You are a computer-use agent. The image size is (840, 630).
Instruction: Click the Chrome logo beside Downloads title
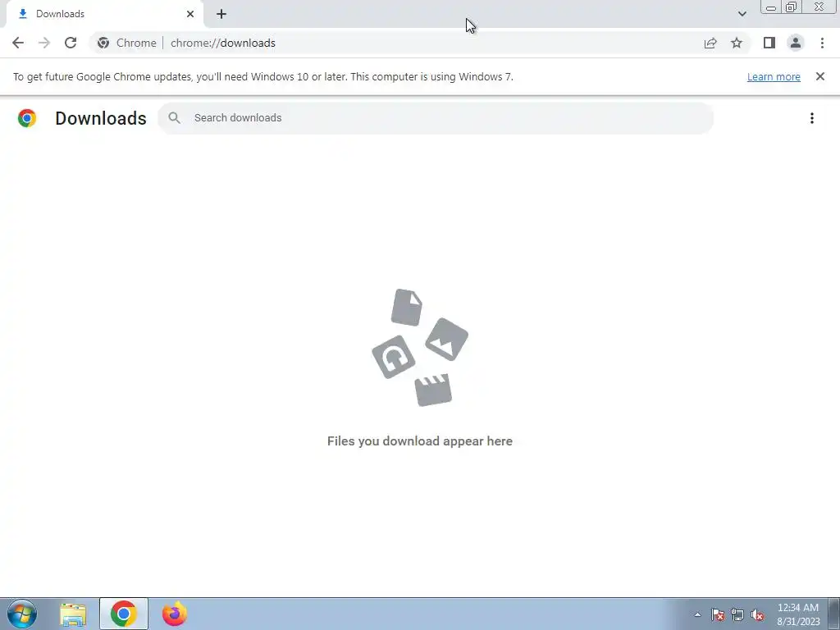click(x=27, y=118)
